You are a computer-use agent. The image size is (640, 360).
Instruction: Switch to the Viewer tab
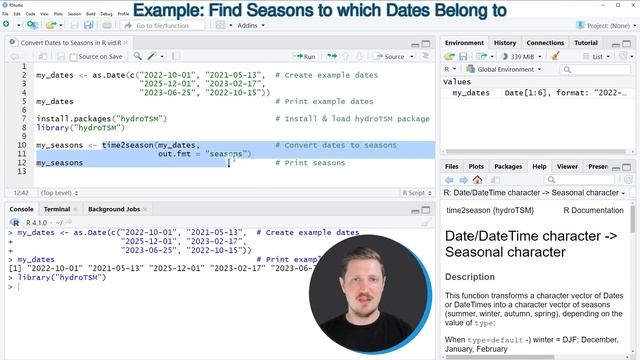click(567, 167)
